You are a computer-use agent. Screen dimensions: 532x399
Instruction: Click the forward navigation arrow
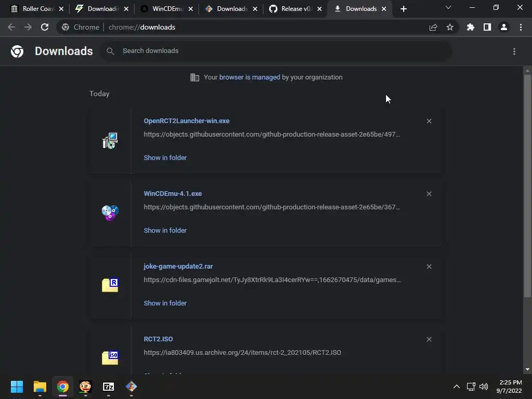(28, 27)
